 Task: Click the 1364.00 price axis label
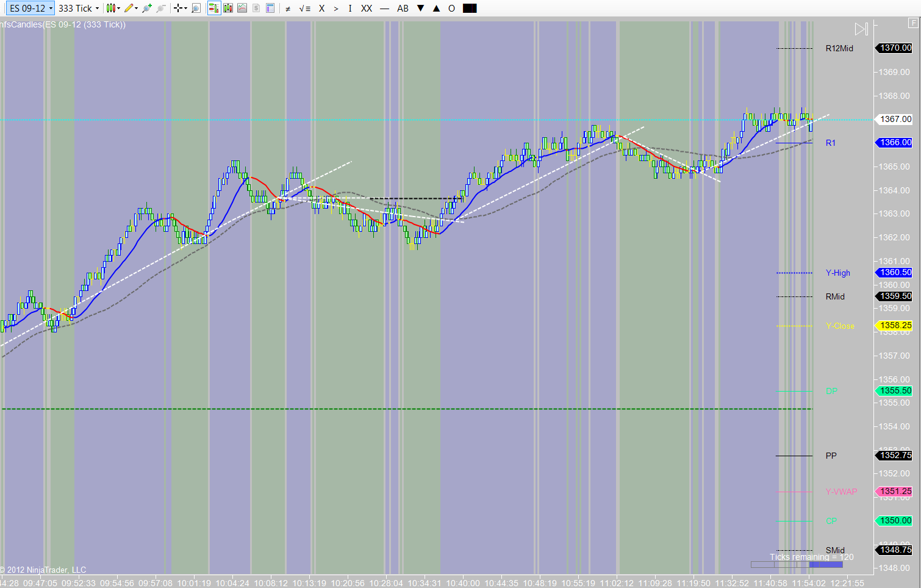(x=894, y=190)
